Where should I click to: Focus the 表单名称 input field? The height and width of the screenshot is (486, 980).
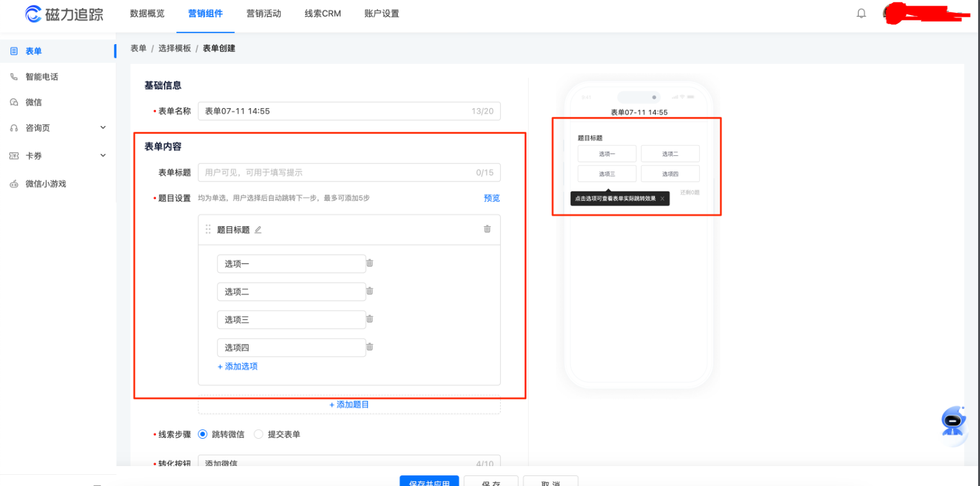[x=349, y=111]
